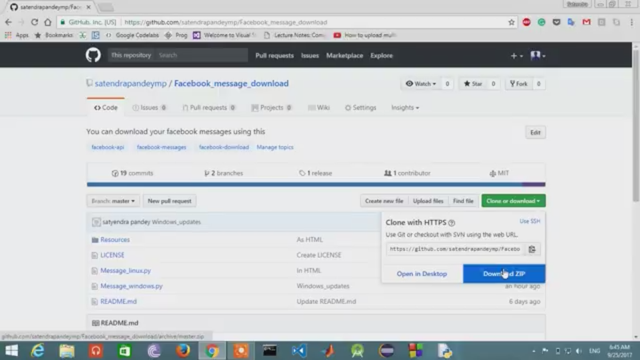This screenshot has height=360, width=640.
Task: Click Find file button
Action: point(463,201)
